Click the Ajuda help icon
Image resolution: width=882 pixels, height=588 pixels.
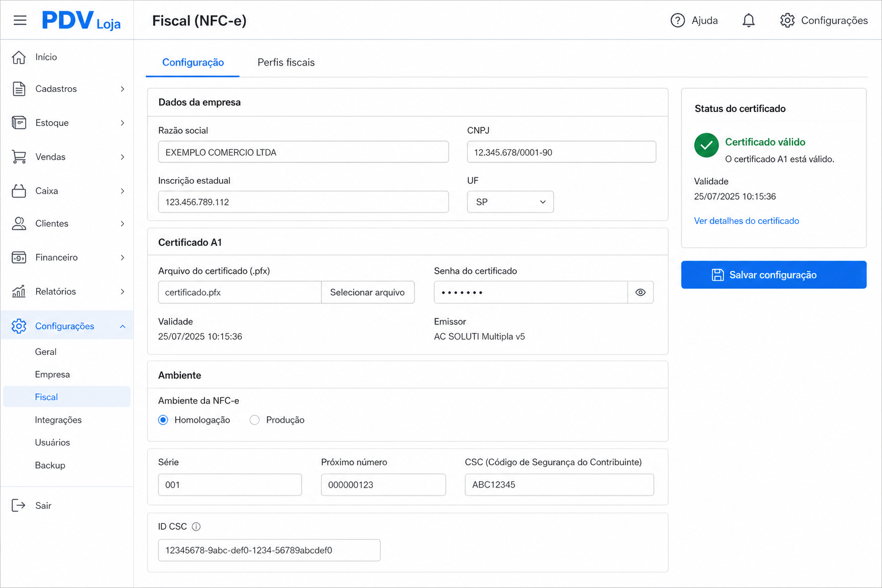678,21
